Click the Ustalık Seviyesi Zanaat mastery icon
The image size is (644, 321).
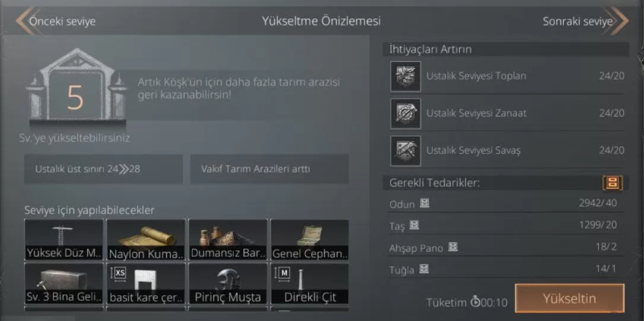405,114
